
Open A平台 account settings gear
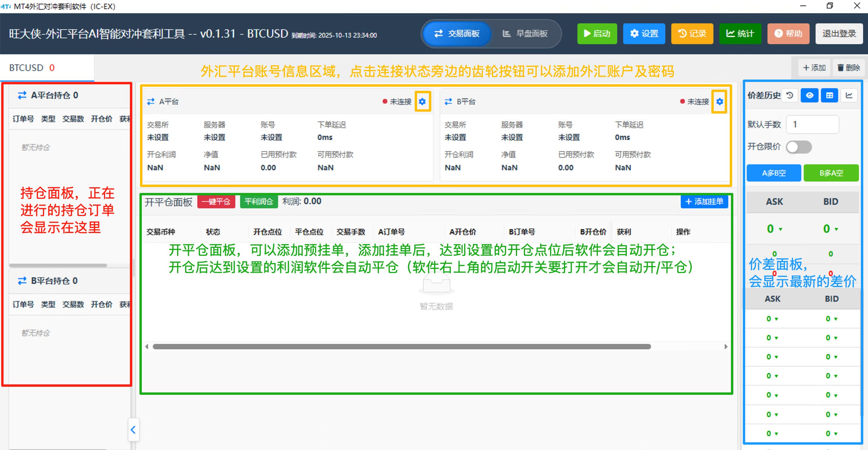[x=422, y=102]
